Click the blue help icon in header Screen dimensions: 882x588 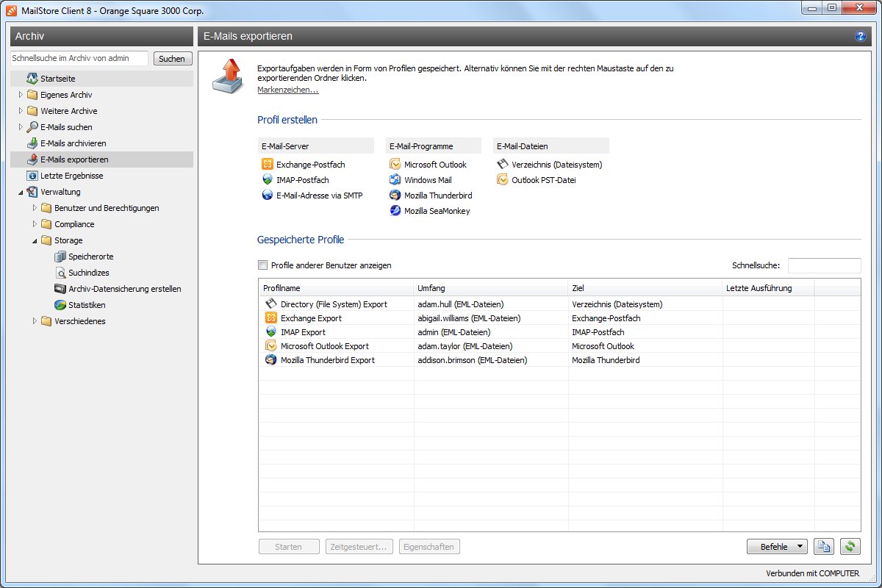(x=861, y=36)
